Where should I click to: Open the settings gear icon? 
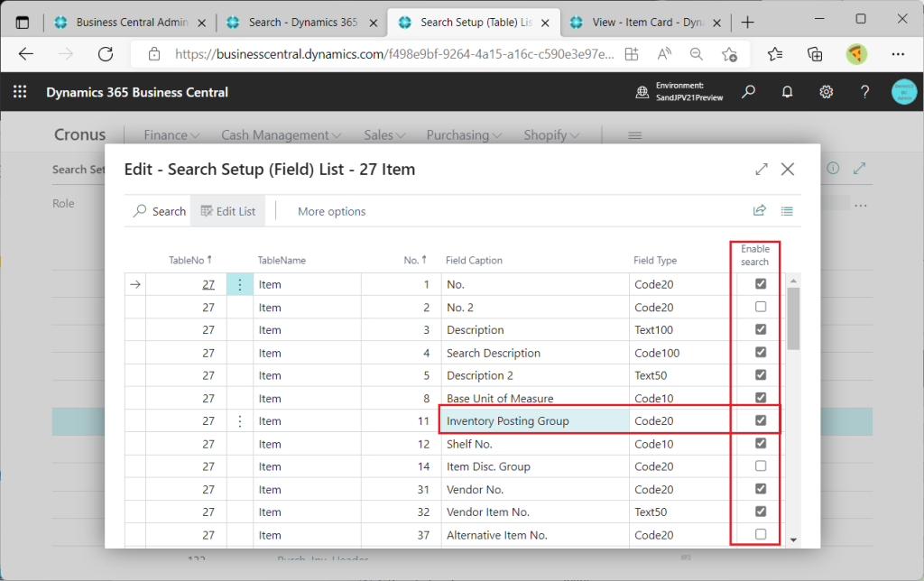tap(826, 92)
